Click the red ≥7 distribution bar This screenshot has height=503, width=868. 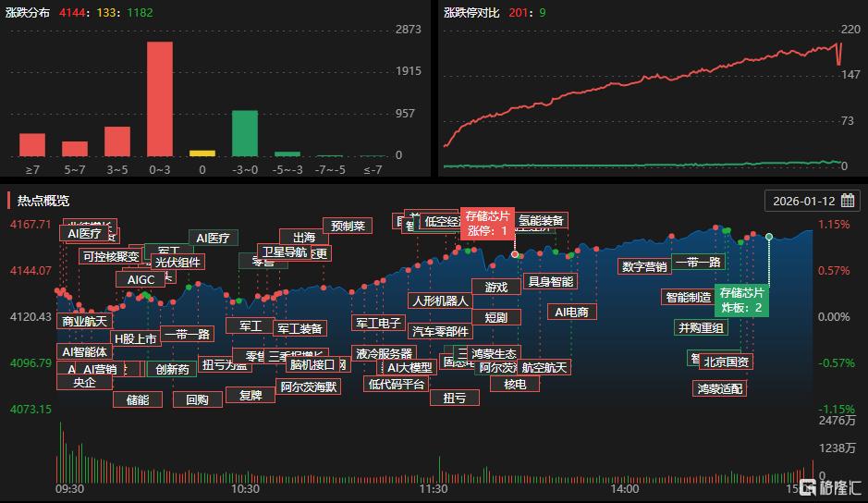(32, 145)
